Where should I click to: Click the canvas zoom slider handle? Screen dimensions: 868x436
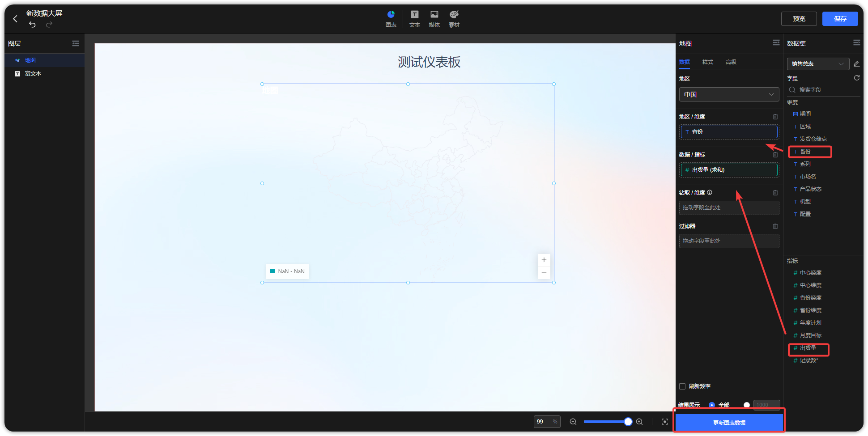coord(628,422)
